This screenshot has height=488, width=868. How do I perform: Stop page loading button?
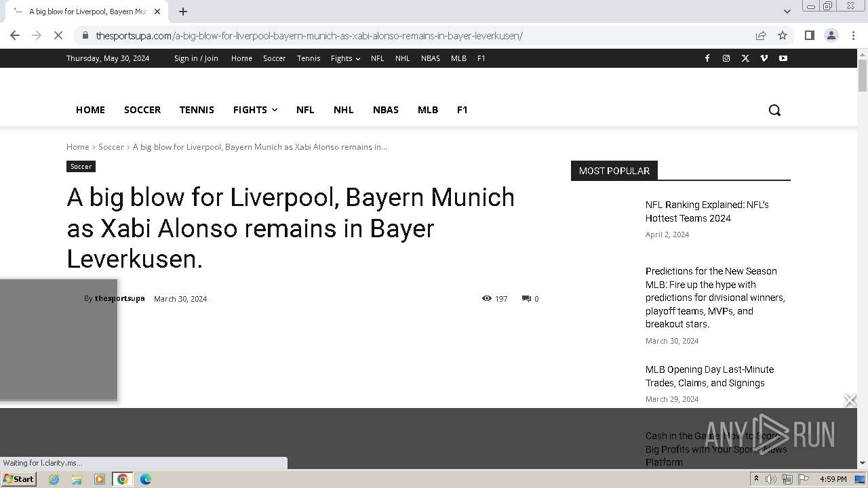coord(58,35)
